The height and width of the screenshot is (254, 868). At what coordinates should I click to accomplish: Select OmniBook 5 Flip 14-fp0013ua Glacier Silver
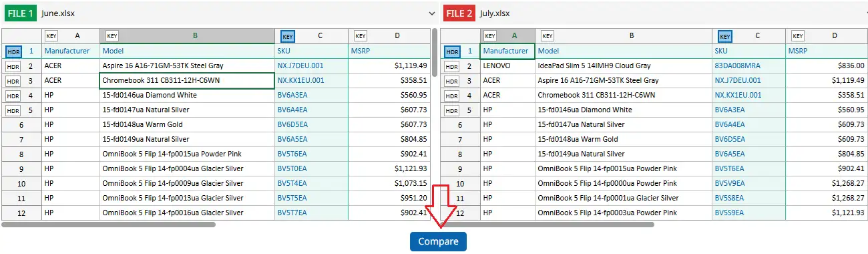point(188,198)
